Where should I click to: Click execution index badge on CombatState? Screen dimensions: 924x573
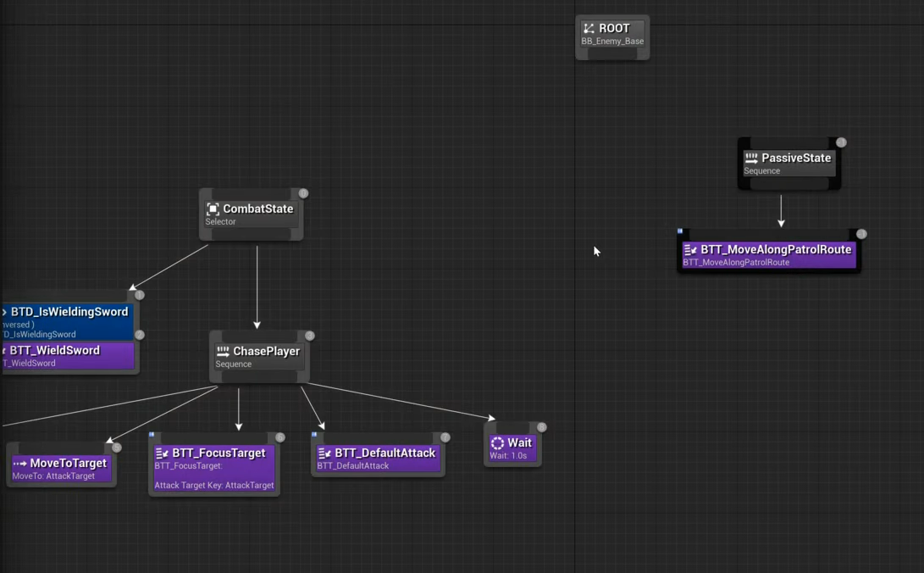coord(303,193)
